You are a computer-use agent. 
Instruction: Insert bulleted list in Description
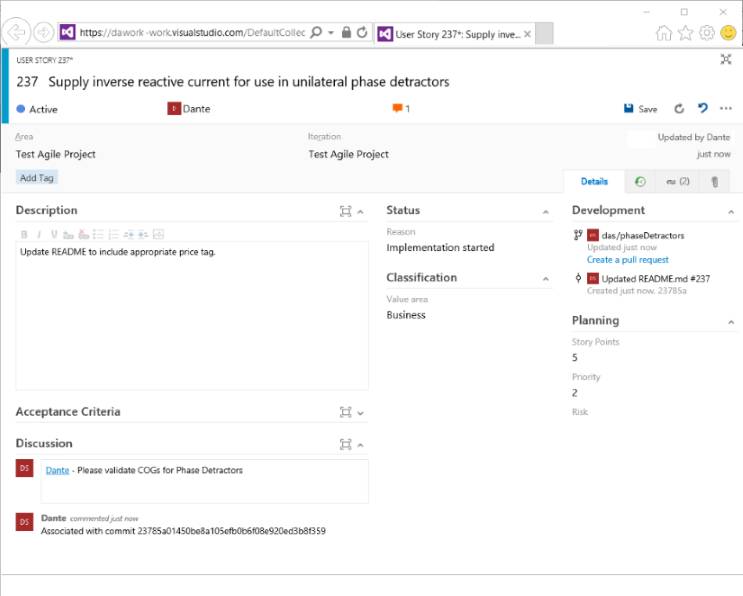[98, 235]
